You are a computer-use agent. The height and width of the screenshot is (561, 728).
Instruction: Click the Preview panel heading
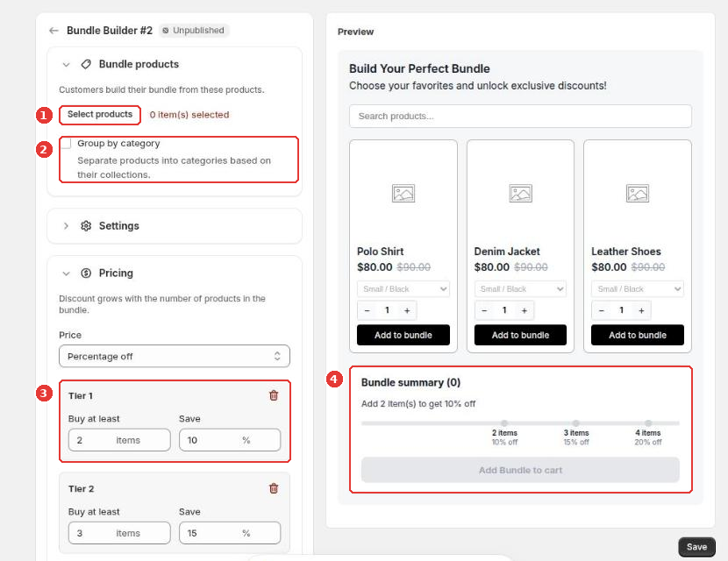coord(355,32)
